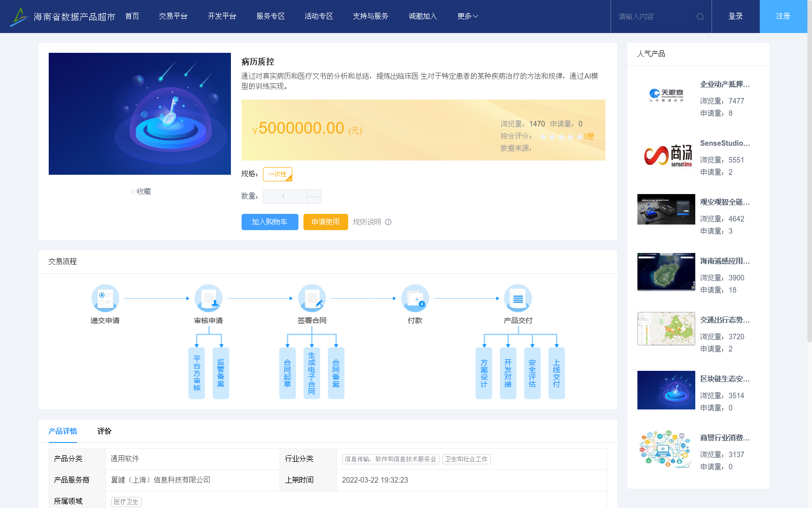The height and width of the screenshot is (508, 812).
Task: Click the 海南省数据产品超市 logo
Action: (61, 16)
